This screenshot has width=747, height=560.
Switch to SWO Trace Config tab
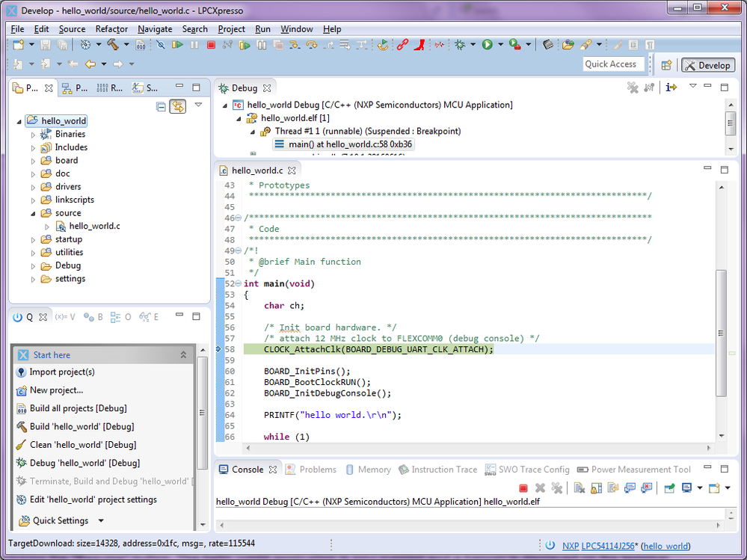coord(527,470)
